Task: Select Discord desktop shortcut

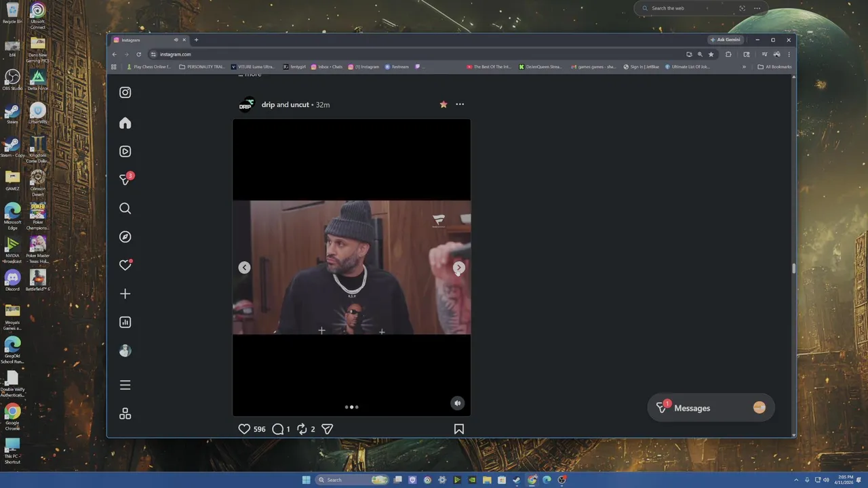Action: coord(12,280)
